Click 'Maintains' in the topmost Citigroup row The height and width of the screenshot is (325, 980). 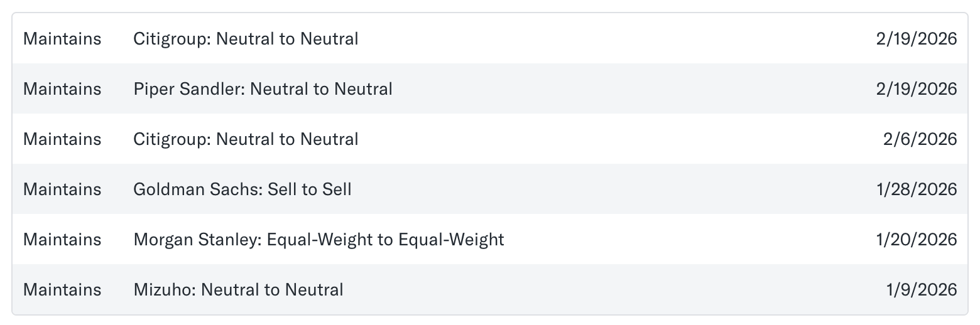[x=62, y=39]
